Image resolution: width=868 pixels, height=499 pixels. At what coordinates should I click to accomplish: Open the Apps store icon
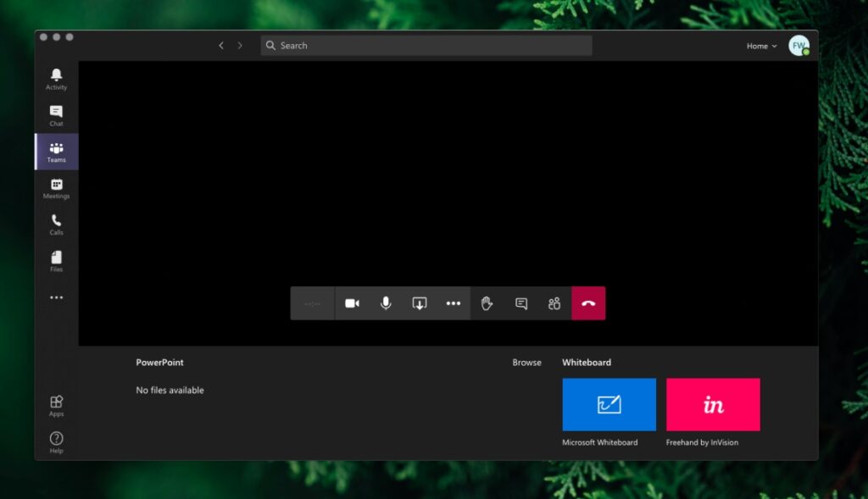pos(56,406)
